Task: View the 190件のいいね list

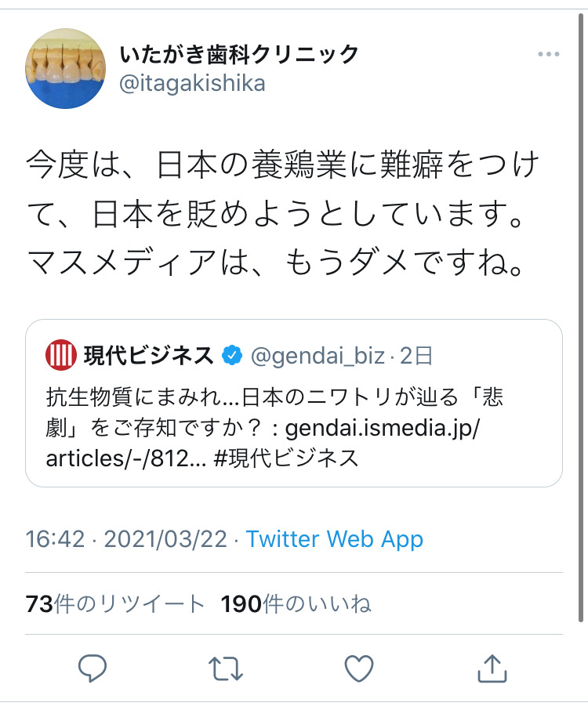Action: (296, 603)
